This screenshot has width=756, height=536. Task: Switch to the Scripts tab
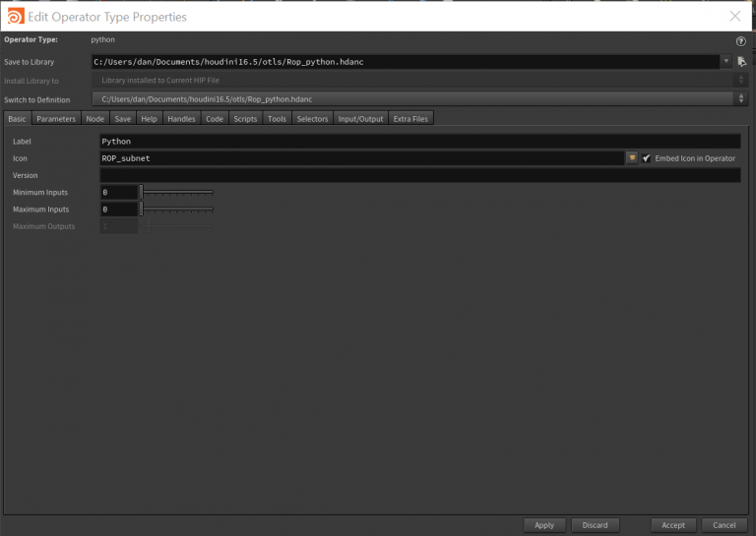pos(245,119)
